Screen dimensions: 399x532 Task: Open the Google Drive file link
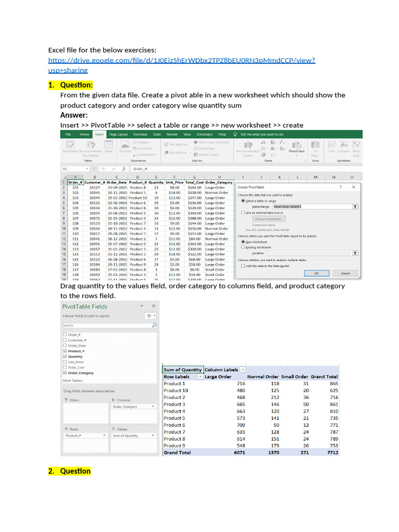pos(182,60)
